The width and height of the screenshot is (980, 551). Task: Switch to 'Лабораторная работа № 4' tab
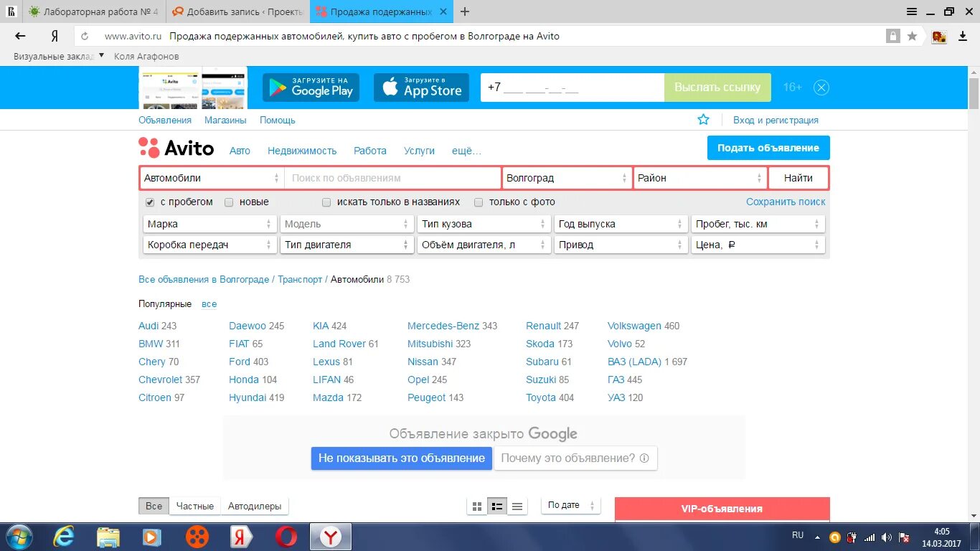[93, 11]
